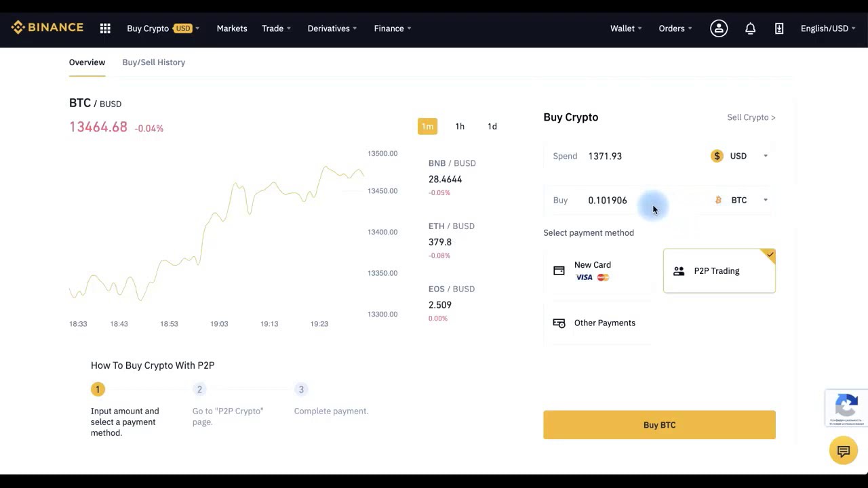Click the BTC price line chart
868x488 pixels.
coord(217,234)
